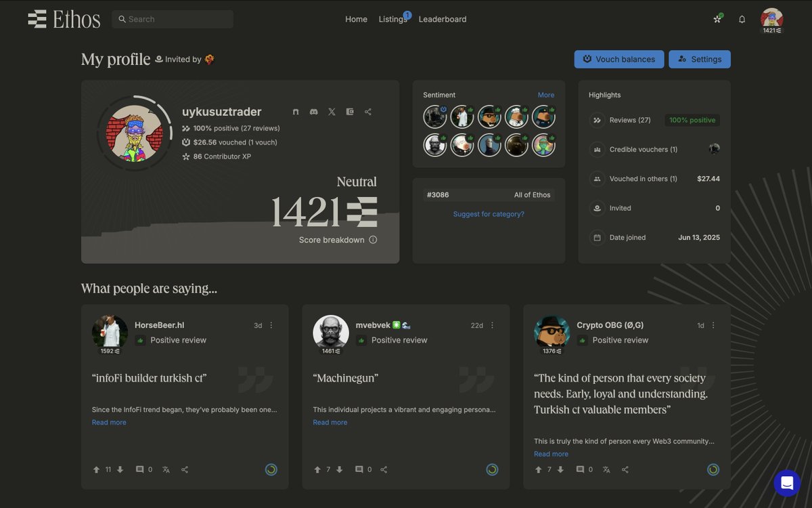This screenshot has height=508, width=812.
Task: Open comments on the HorseBeer.hl review
Action: pos(139,469)
